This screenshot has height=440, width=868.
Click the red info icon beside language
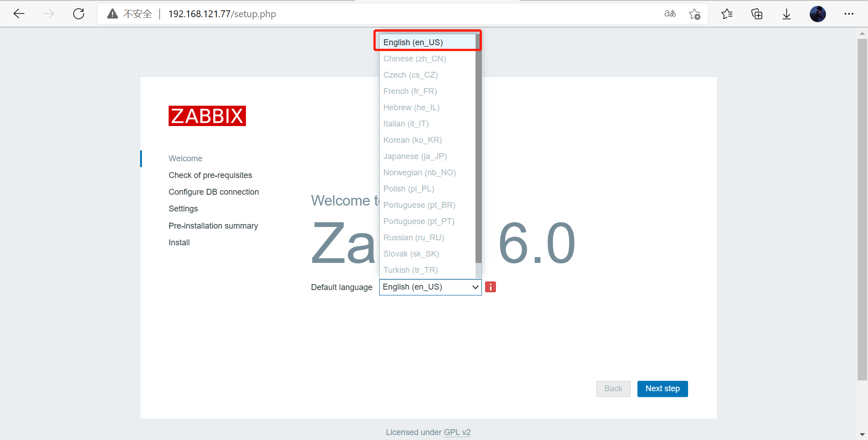coord(491,287)
